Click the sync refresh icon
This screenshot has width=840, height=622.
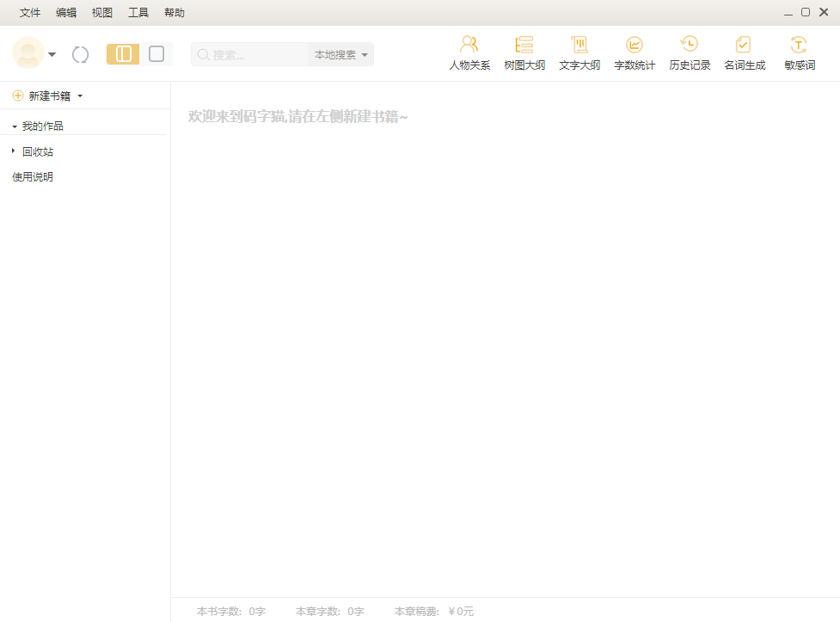[x=80, y=55]
